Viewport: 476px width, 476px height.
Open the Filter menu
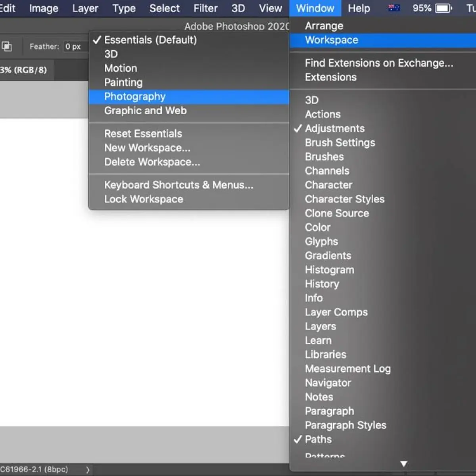[x=205, y=8]
